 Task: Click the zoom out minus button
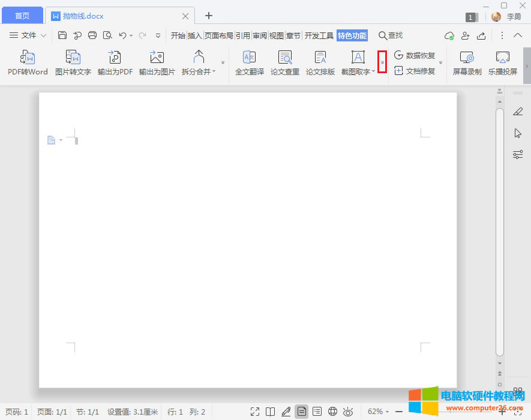pyautogui.click(x=398, y=412)
